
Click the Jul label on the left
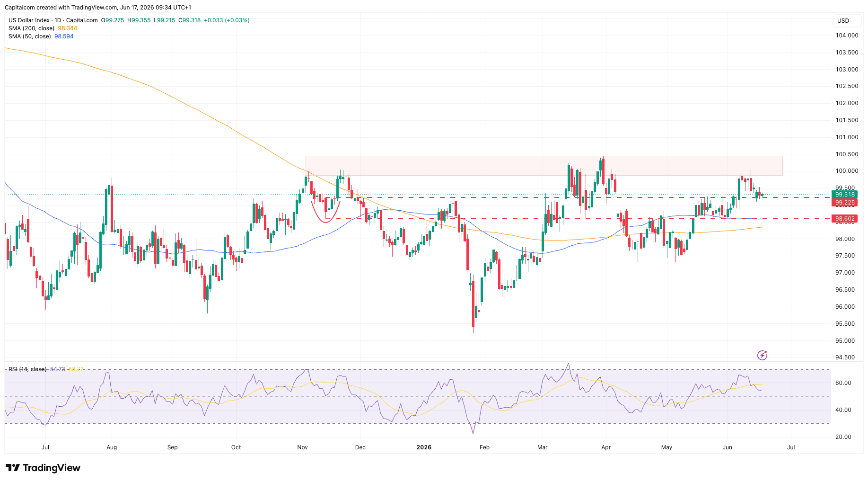tap(45, 447)
